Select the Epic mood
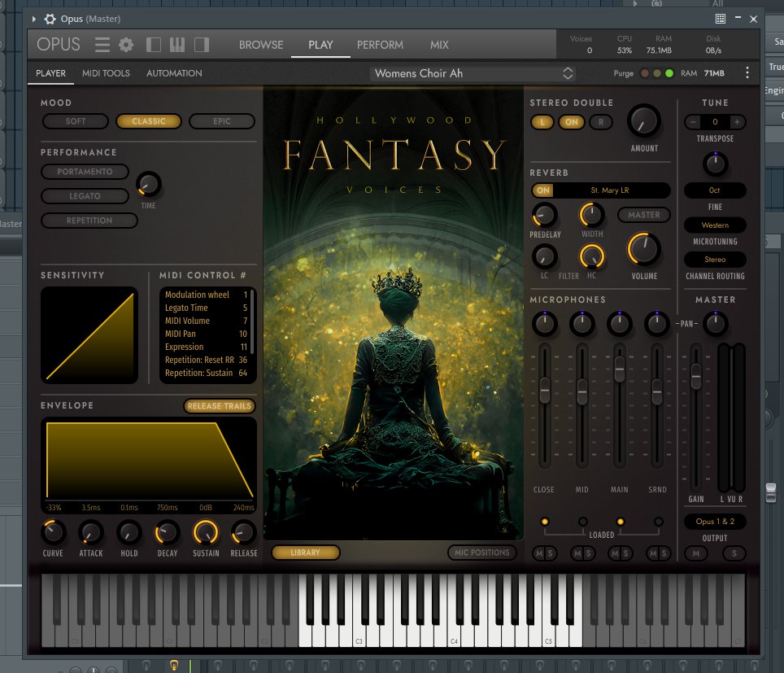784x673 pixels. (x=222, y=121)
